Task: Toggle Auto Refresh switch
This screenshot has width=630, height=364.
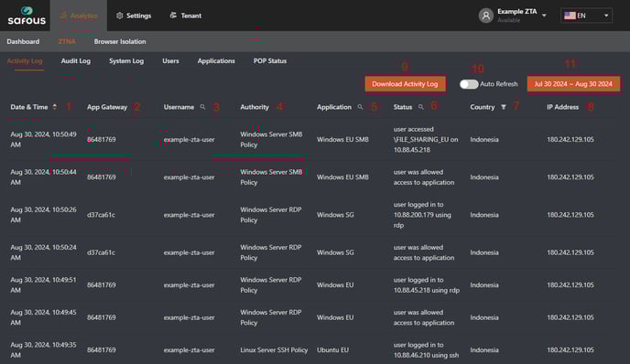Action: [469, 84]
